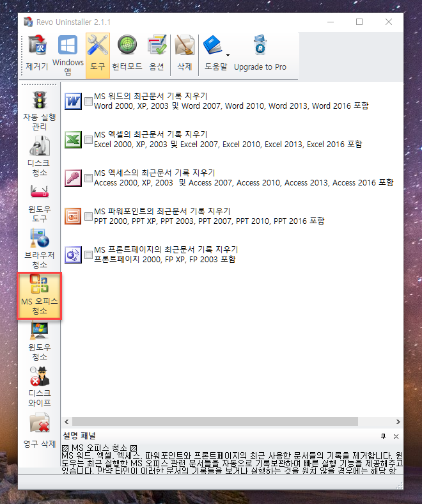Click text 'MS 워드의 최근문서 기록 지우기'

pos(151,96)
